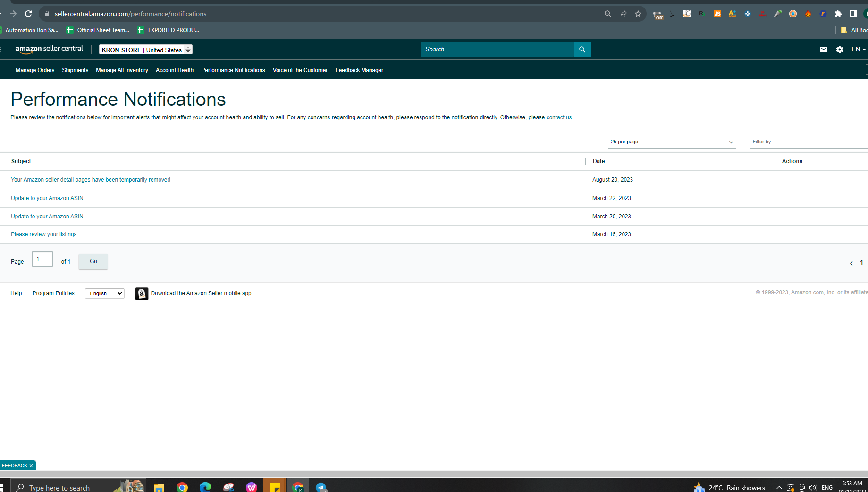Image resolution: width=868 pixels, height=492 pixels.
Task: Click the page number input box
Action: (42, 259)
